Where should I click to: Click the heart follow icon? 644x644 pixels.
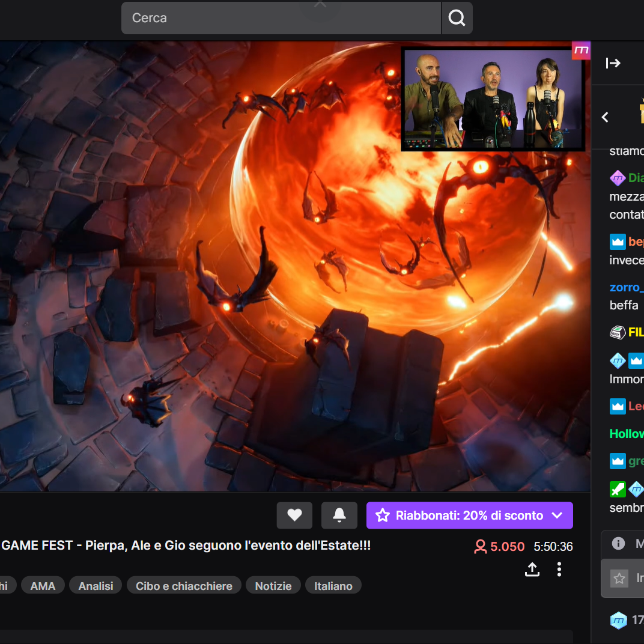pyautogui.click(x=294, y=515)
